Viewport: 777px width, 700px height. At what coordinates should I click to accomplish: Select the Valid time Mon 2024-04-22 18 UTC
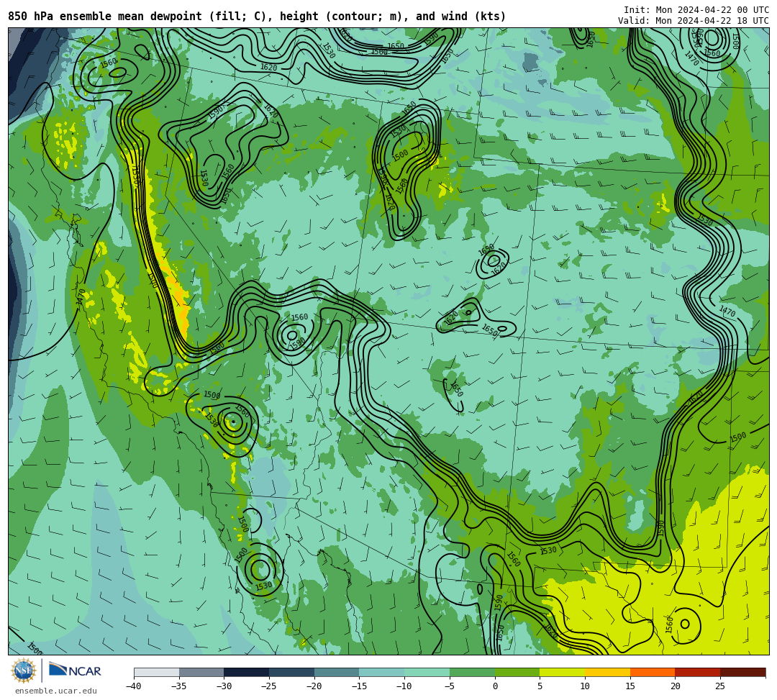point(694,21)
